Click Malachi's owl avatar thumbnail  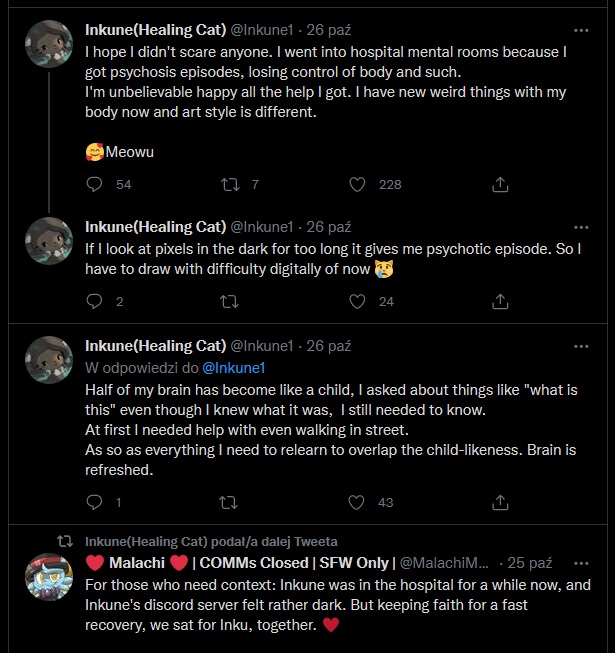49,577
